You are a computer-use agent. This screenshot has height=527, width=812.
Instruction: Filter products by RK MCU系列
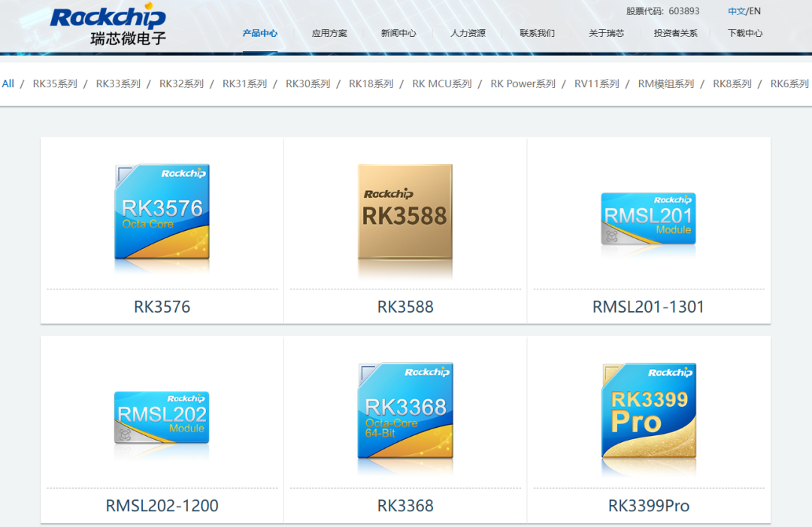point(441,83)
